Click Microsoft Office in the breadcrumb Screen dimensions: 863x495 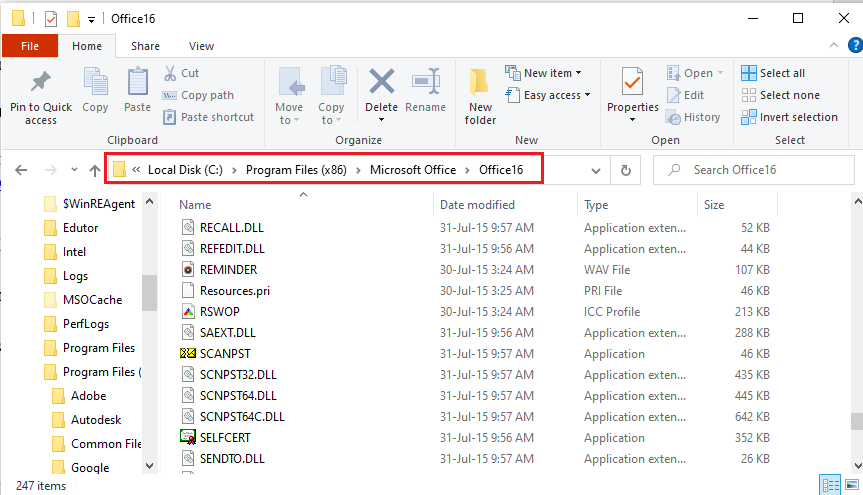pyautogui.click(x=413, y=170)
